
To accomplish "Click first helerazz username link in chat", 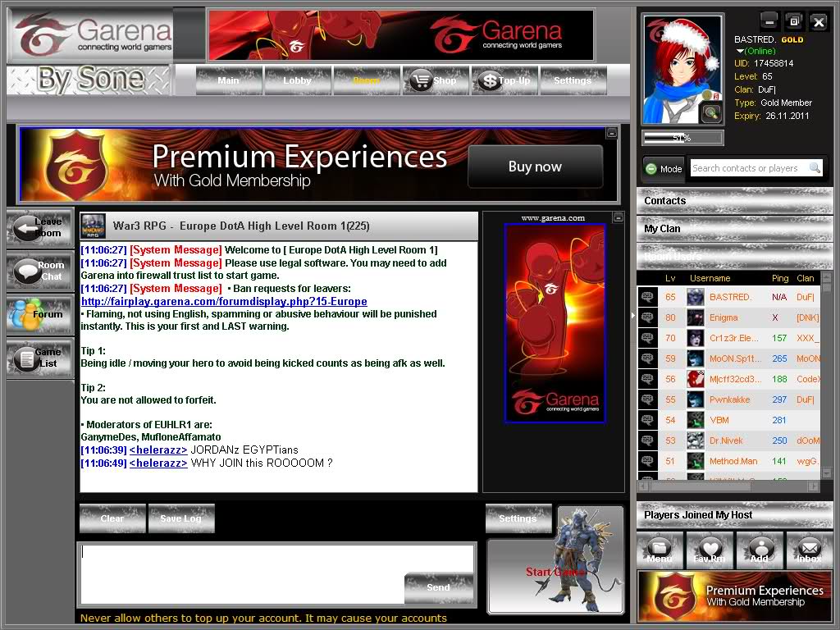I will tap(158, 450).
